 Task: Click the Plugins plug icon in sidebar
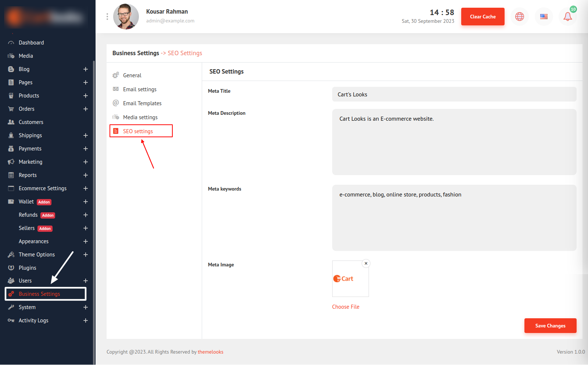11,268
